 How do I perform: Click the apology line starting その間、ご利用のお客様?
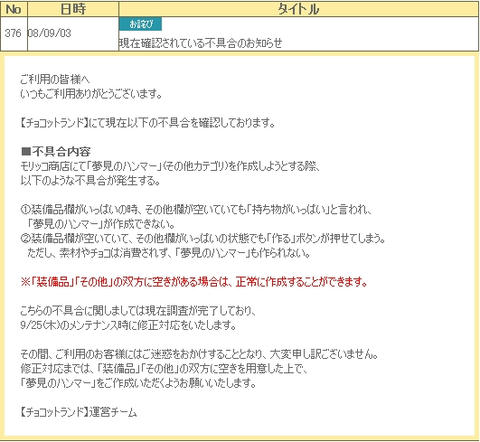click(199, 354)
